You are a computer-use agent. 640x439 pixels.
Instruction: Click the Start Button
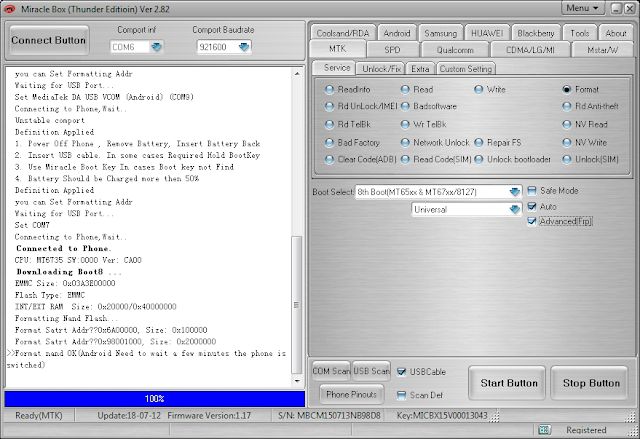click(x=509, y=383)
